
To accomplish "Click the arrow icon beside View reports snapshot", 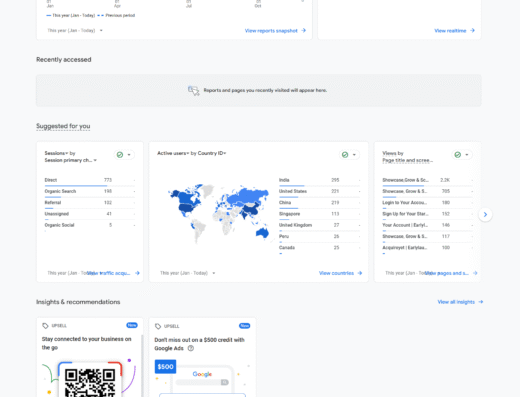I will click(x=303, y=31).
